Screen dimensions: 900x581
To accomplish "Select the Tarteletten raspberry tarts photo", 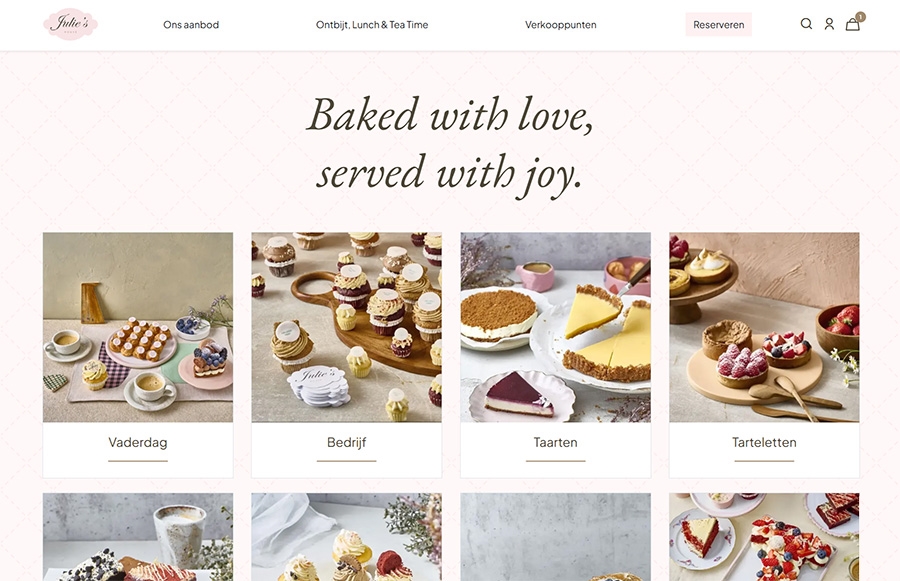I will click(x=765, y=327).
